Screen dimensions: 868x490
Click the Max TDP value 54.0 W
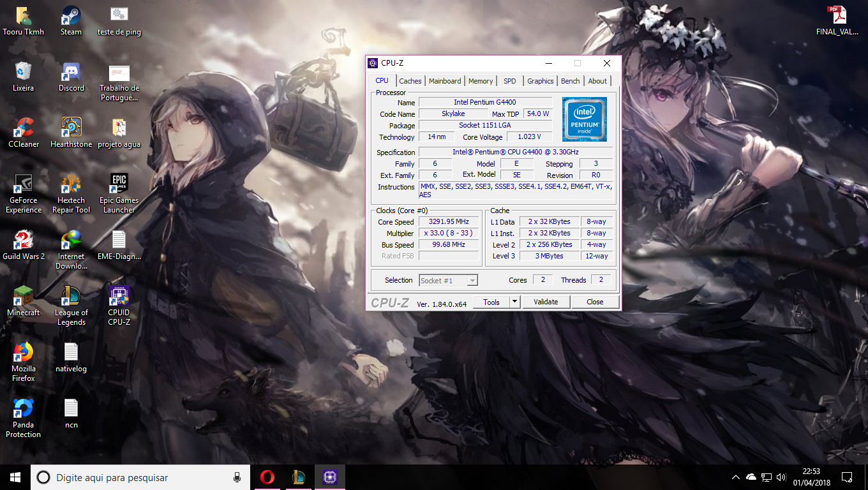click(538, 114)
